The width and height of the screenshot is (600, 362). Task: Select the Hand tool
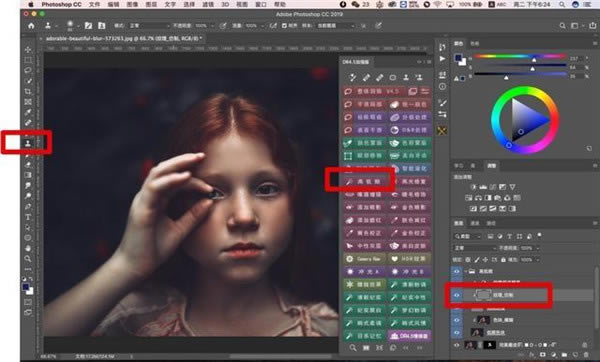click(x=28, y=248)
